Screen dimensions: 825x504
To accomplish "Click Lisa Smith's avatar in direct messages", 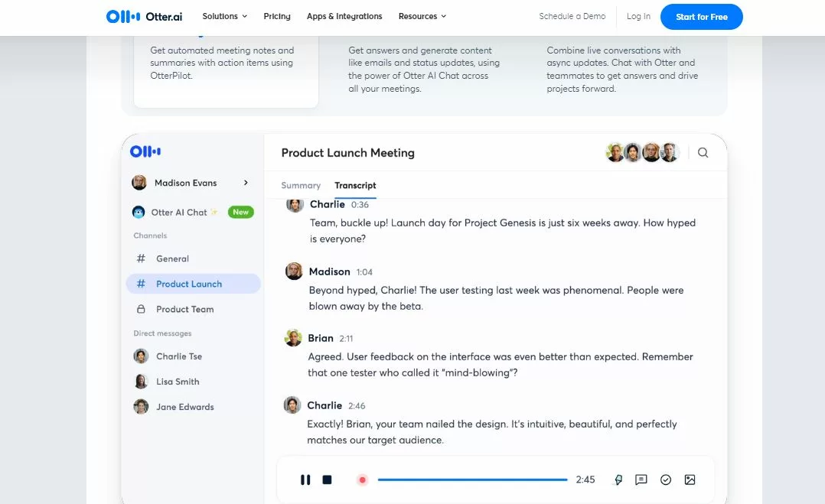I will 141,382.
